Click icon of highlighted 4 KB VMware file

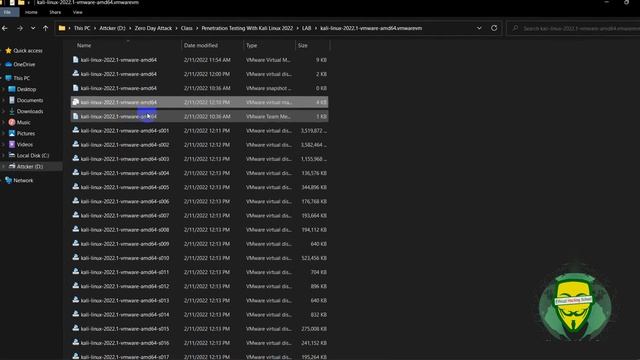click(76, 102)
